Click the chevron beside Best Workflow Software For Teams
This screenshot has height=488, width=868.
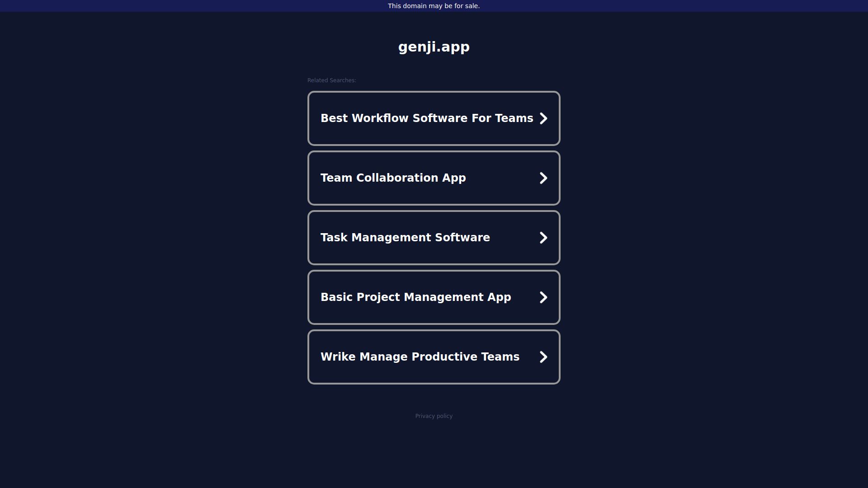click(543, 118)
